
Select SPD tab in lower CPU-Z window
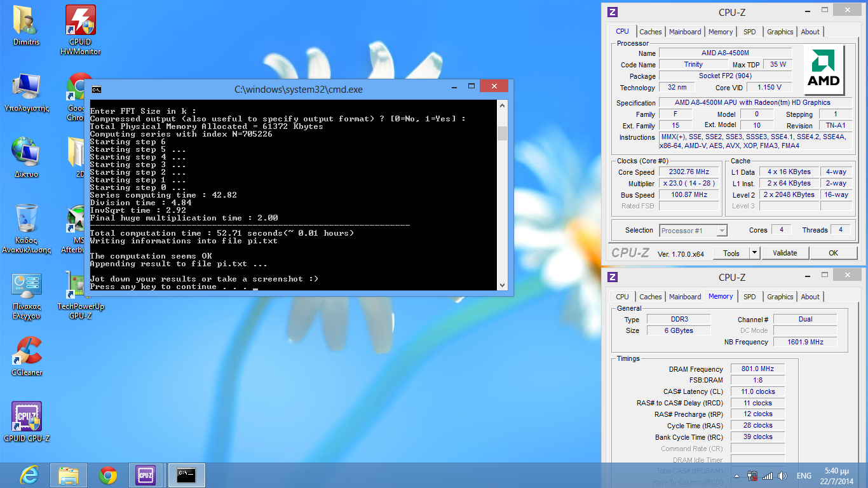pyautogui.click(x=750, y=297)
